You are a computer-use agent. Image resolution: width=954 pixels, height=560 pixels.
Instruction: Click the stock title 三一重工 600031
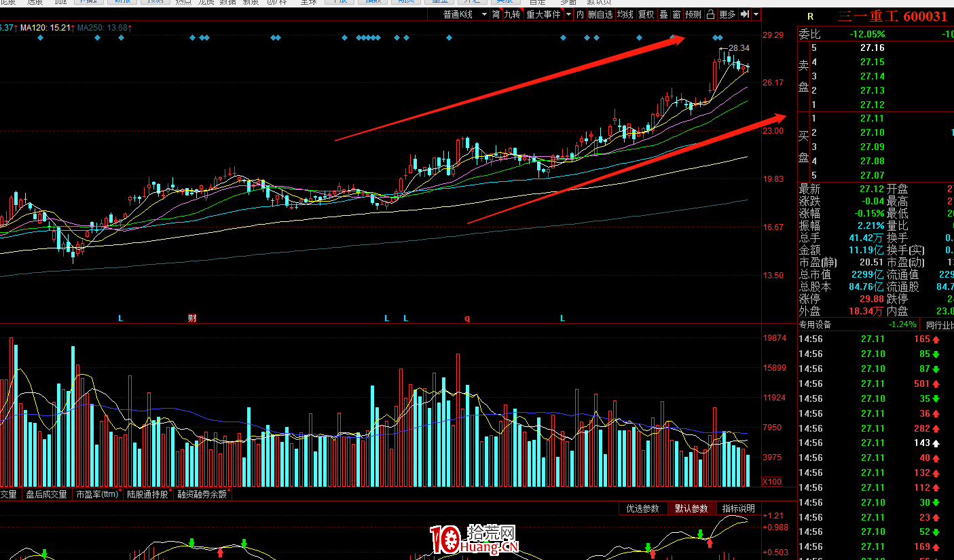[892, 17]
